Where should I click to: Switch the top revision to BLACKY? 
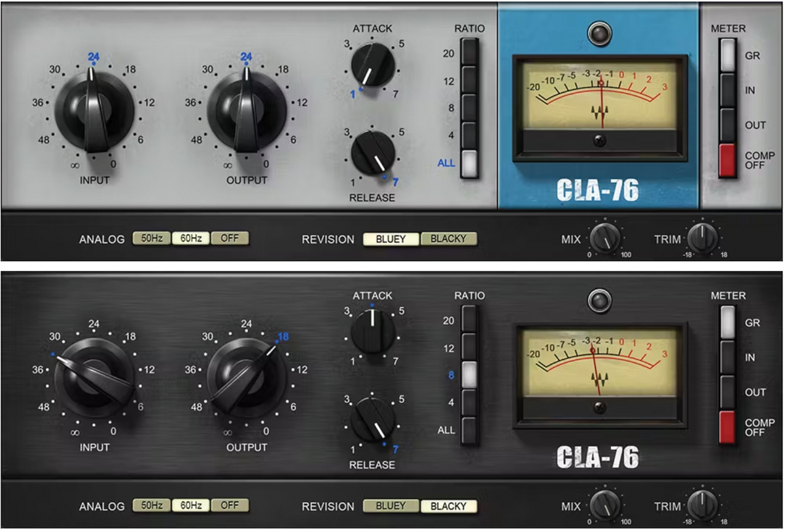coord(447,239)
